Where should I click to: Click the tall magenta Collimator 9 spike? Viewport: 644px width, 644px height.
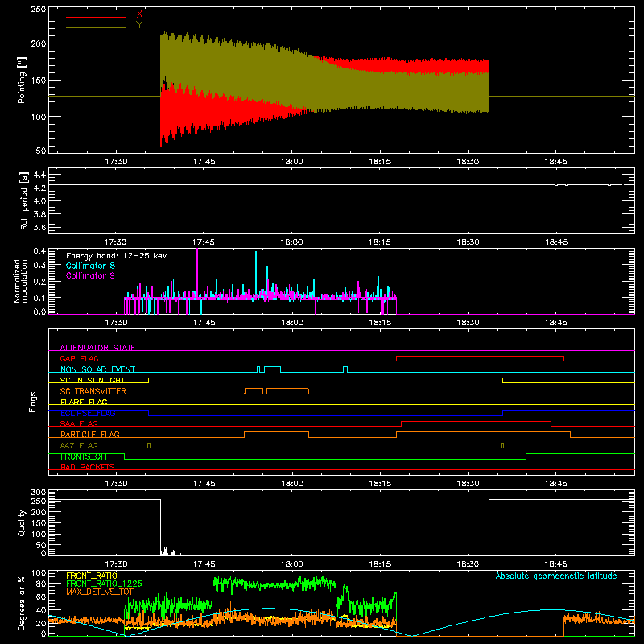coord(197,273)
